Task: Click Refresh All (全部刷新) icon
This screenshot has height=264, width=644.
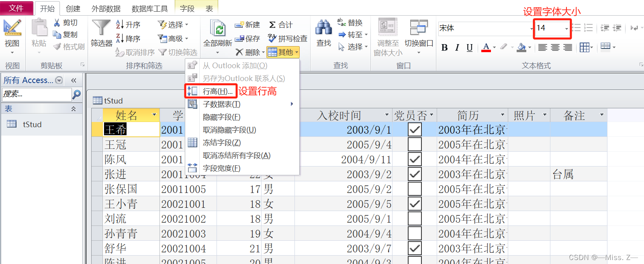Action: (218, 28)
